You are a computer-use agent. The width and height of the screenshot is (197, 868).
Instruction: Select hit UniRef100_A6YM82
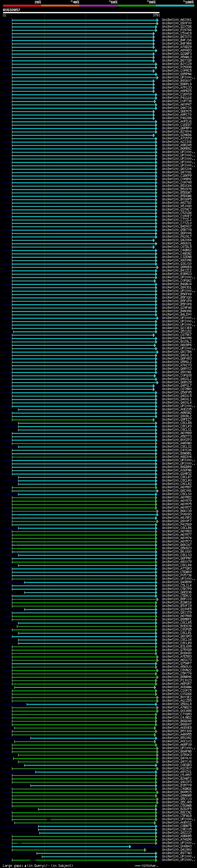[177, 498]
